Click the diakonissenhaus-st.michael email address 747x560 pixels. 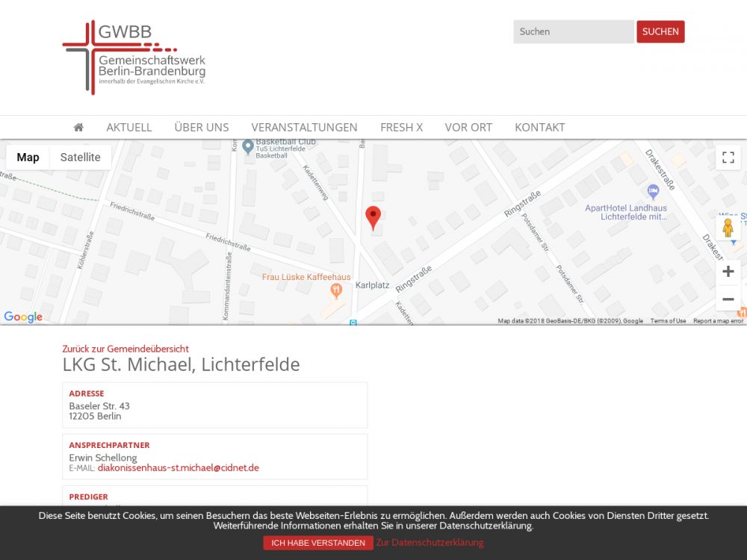(178, 468)
